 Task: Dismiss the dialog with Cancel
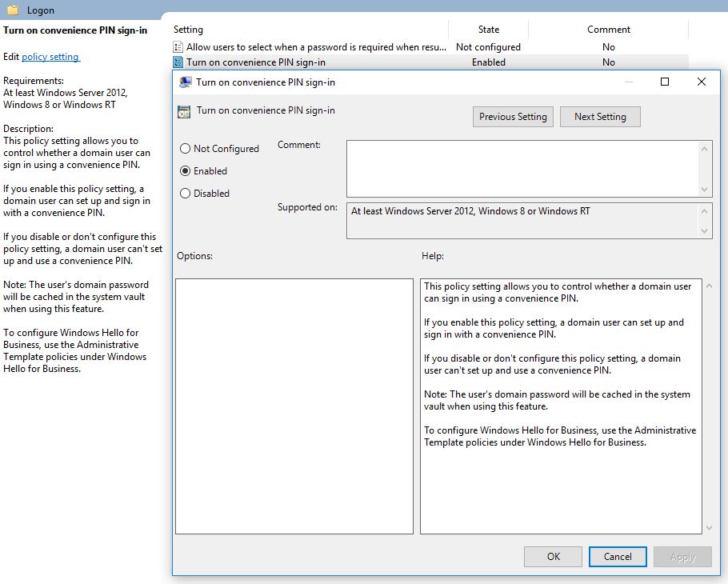pos(618,557)
